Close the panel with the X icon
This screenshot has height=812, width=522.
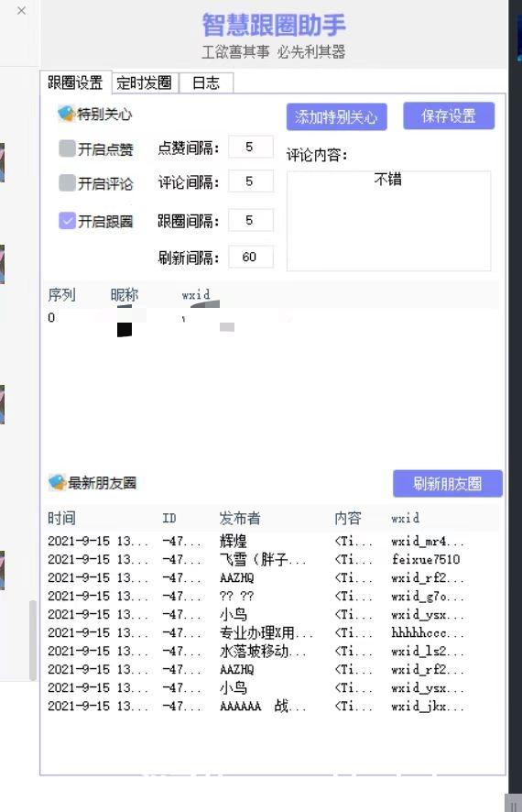point(21,10)
